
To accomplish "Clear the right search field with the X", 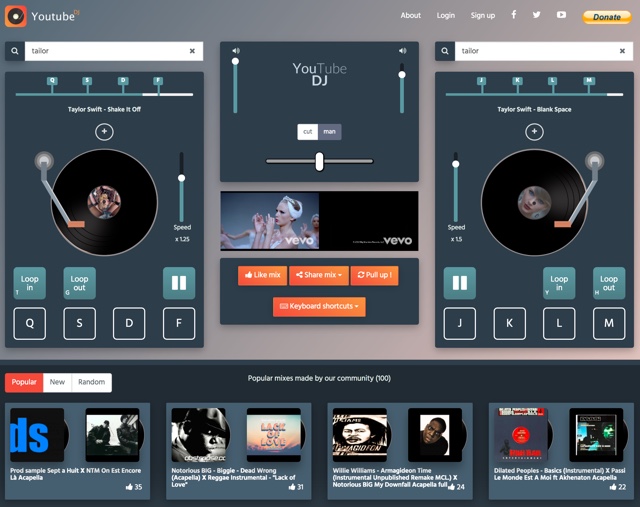I will [x=622, y=51].
